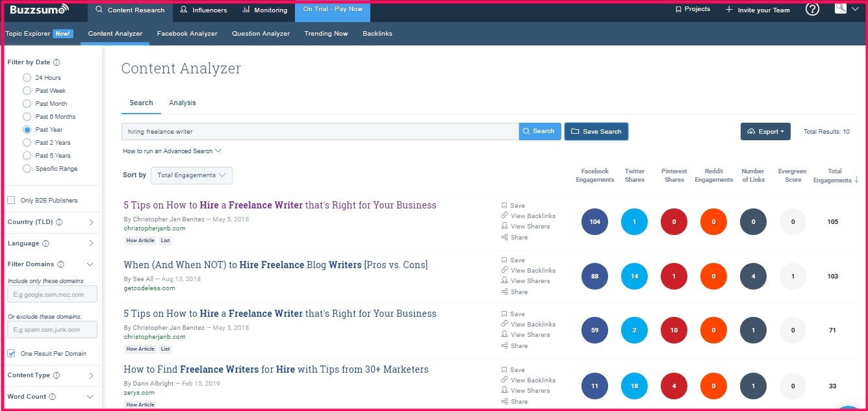View Backlinks for the 71-engagement article

pyautogui.click(x=529, y=324)
